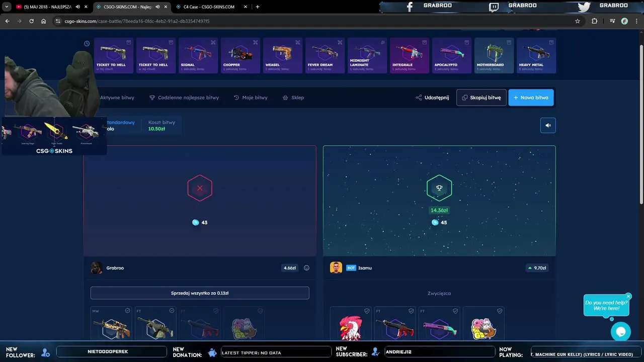Open the live chat help bubble
Viewport: 644px width, 362px height.
pos(621,332)
